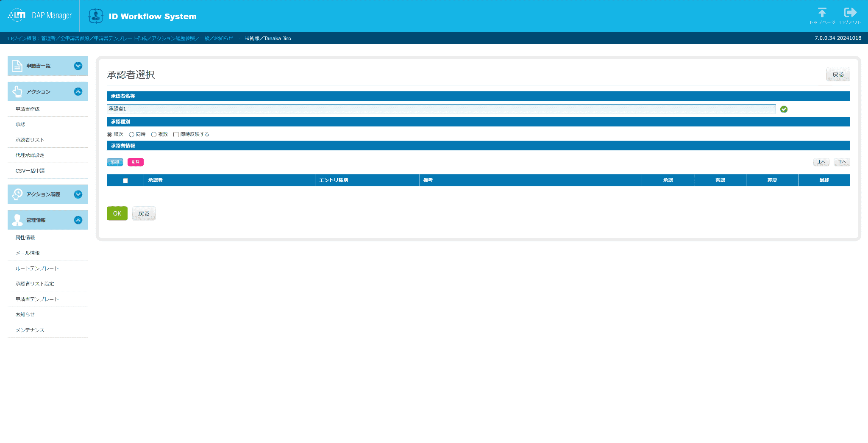The height and width of the screenshot is (443, 868).
Task: Click the 備考 column header
Action: point(531,180)
